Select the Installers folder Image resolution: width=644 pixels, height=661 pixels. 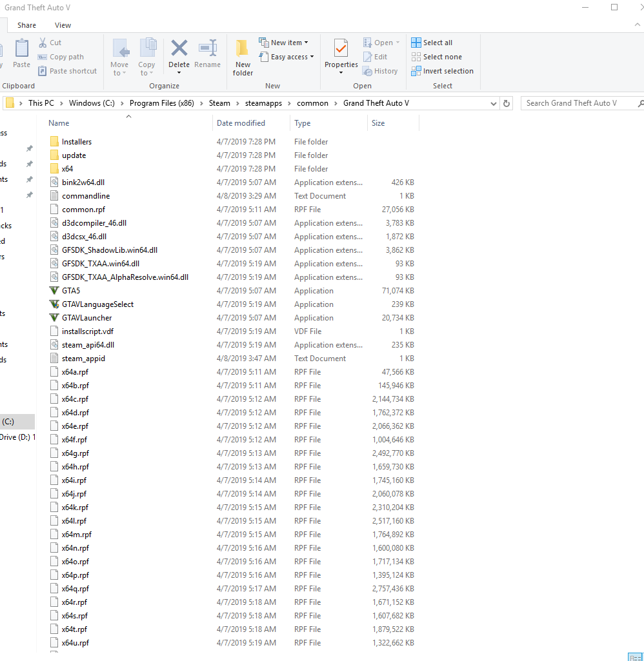point(76,142)
